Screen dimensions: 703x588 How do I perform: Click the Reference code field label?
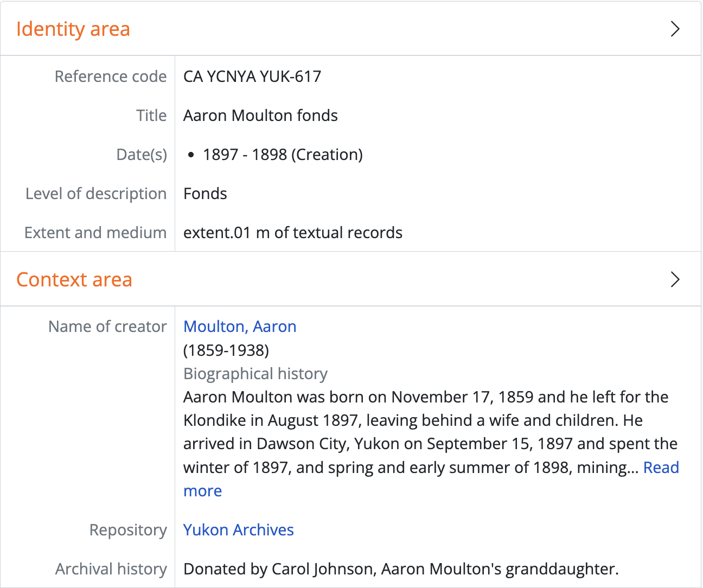(111, 76)
